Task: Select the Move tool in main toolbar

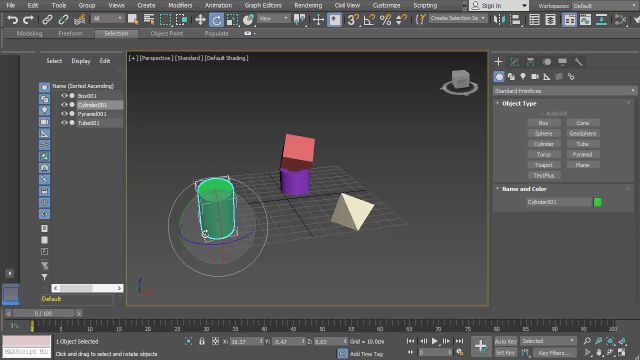Action: click(200, 19)
